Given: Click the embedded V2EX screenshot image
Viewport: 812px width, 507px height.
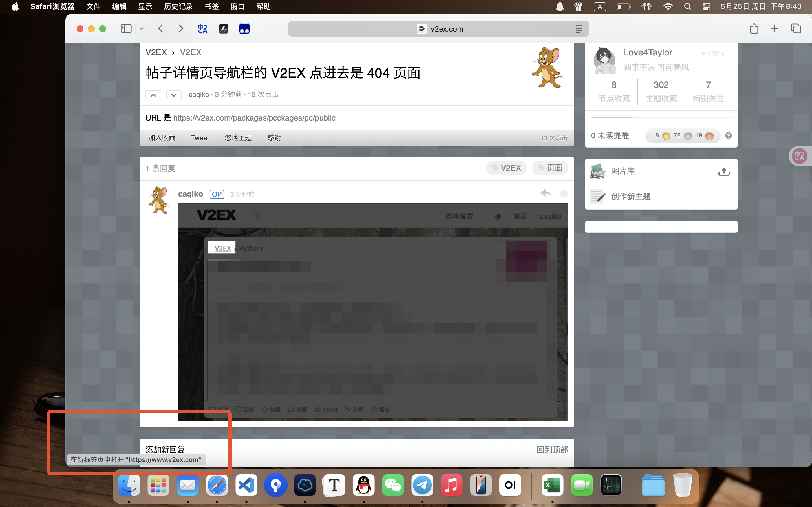Looking at the screenshot, I should pyautogui.click(x=373, y=312).
